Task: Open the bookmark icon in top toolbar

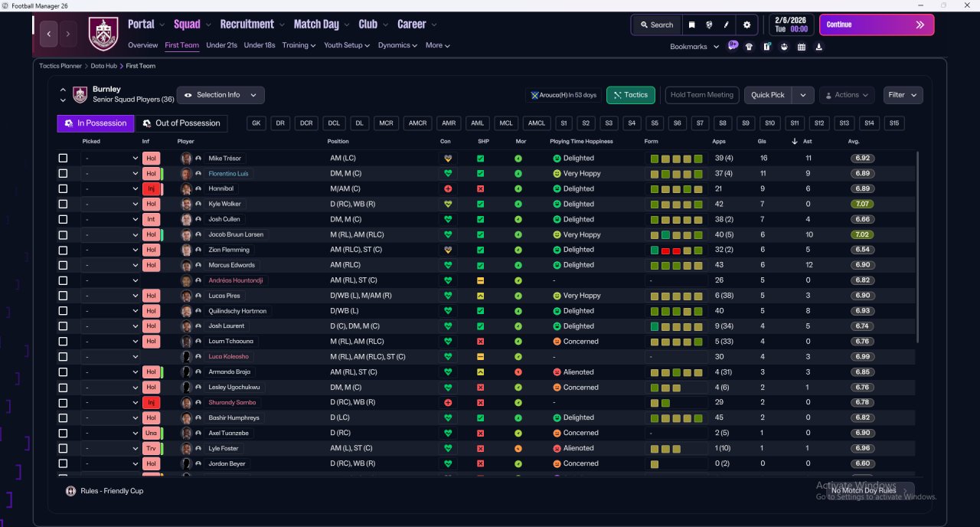Action: (691, 25)
